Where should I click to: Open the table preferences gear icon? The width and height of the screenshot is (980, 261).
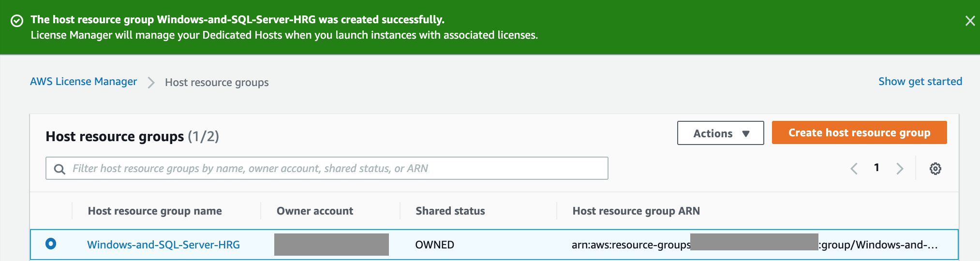(x=935, y=169)
